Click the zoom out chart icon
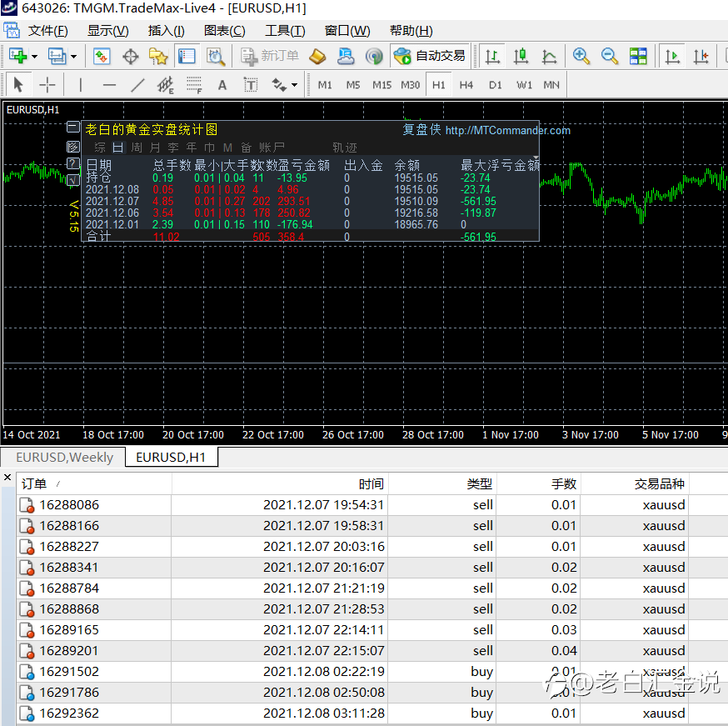The width and height of the screenshot is (728, 726). pyautogui.click(x=610, y=56)
